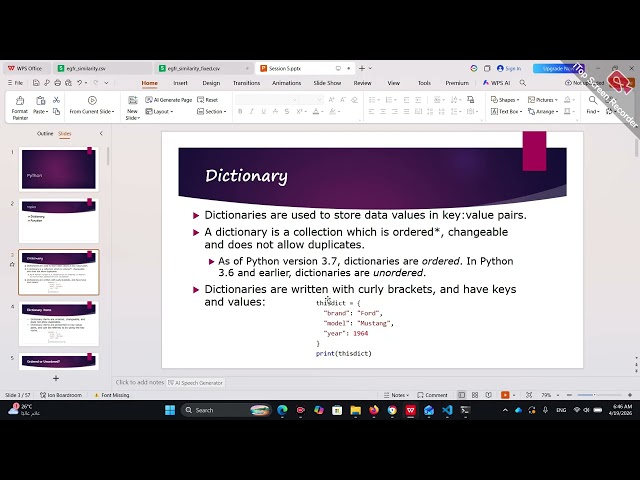Click the Align left paragraph icon

(371, 111)
